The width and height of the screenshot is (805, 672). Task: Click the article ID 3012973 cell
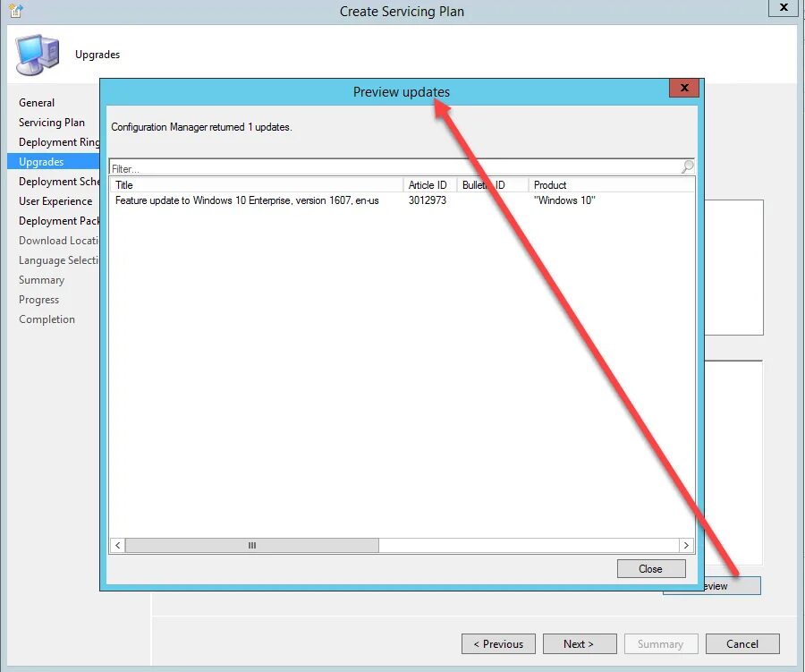tap(428, 200)
